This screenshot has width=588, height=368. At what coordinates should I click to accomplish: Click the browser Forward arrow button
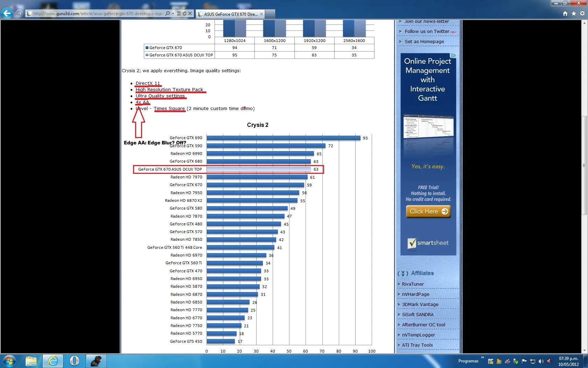(19, 13)
